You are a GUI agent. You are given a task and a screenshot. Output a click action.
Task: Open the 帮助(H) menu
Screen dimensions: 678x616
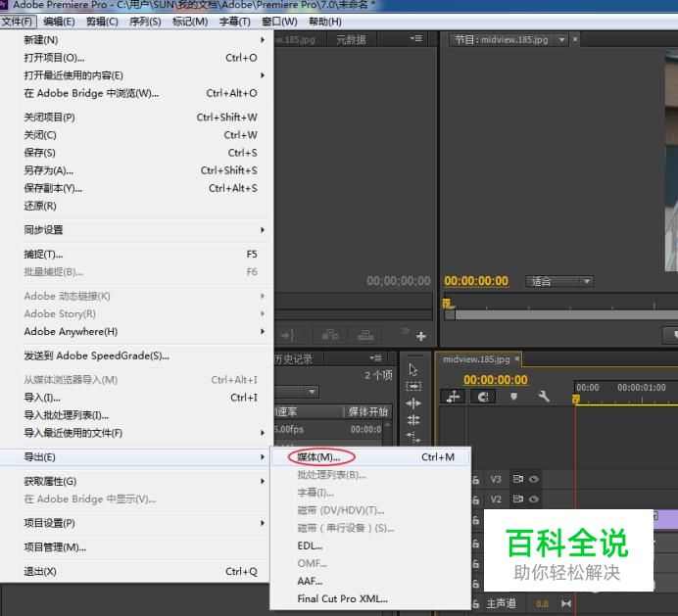point(325,22)
